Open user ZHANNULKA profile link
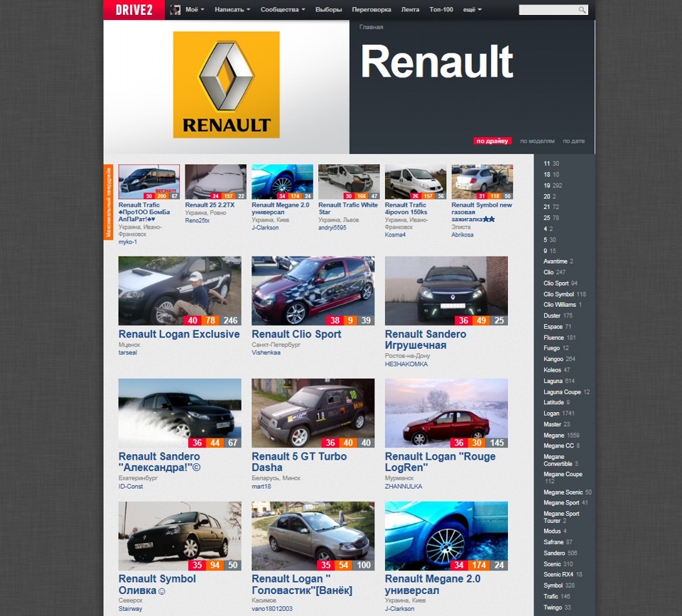682x616 pixels. [x=404, y=487]
